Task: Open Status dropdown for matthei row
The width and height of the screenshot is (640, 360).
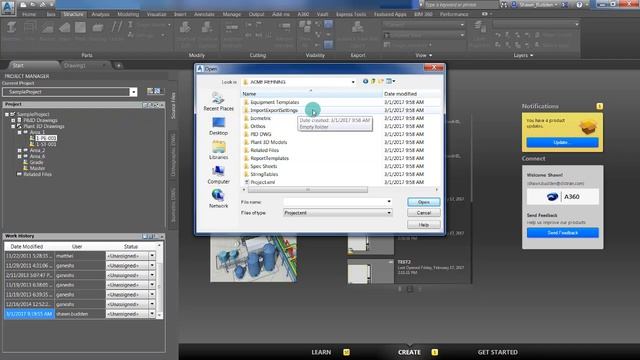Action: (152, 256)
